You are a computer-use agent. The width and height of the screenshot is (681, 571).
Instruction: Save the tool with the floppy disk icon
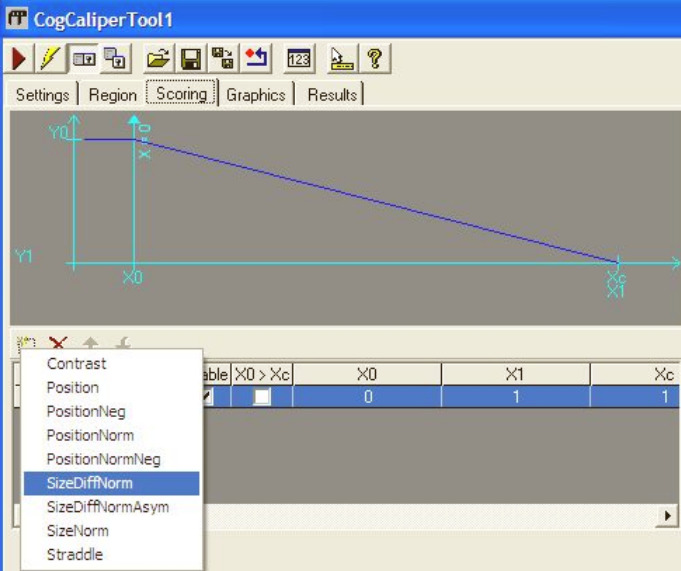click(191, 58)
